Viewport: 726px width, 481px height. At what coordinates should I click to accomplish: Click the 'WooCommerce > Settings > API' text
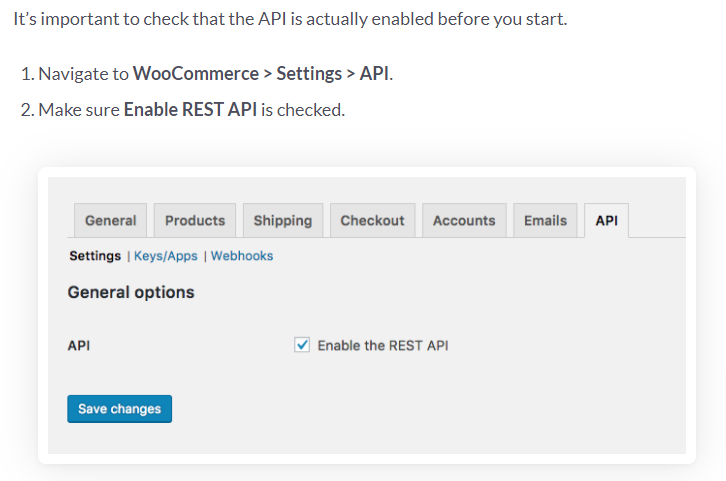coord(261,74)
